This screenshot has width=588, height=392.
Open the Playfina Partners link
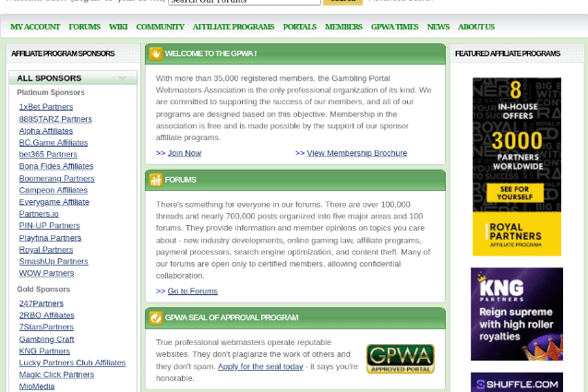(50, 238)
